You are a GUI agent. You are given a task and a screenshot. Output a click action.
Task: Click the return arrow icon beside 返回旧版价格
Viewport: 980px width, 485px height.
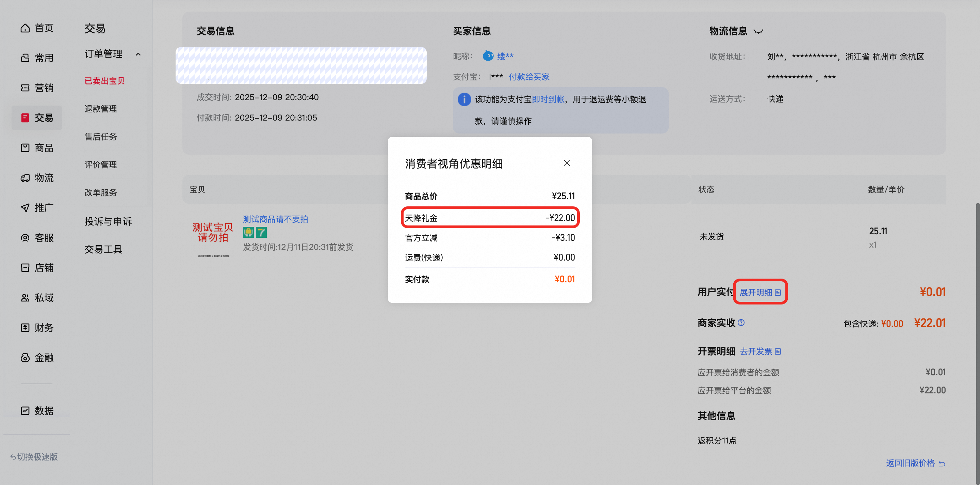tap(942, 464)
